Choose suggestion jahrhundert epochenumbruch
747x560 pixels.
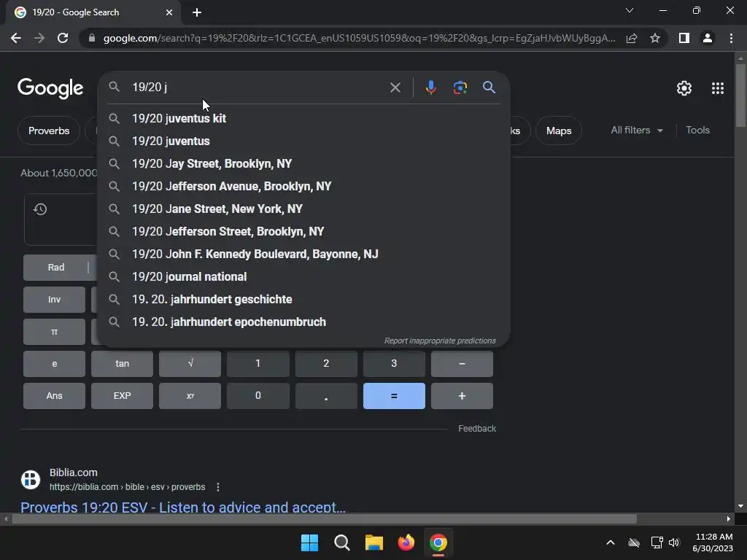(303, 322)
